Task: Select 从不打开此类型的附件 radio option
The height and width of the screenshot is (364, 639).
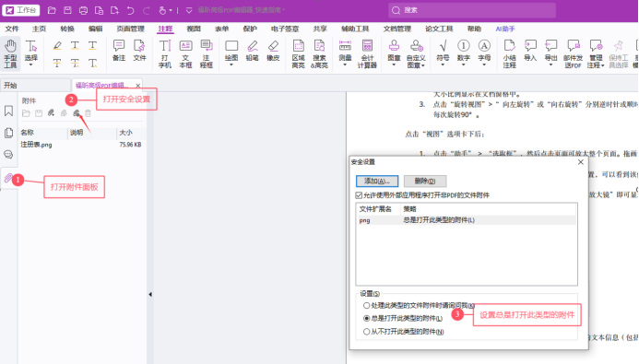Action: click(x=366, y=332)
